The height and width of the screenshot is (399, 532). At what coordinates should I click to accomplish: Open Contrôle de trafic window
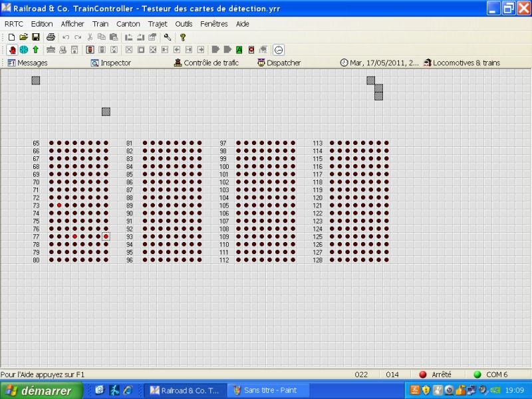pos(206,63)
